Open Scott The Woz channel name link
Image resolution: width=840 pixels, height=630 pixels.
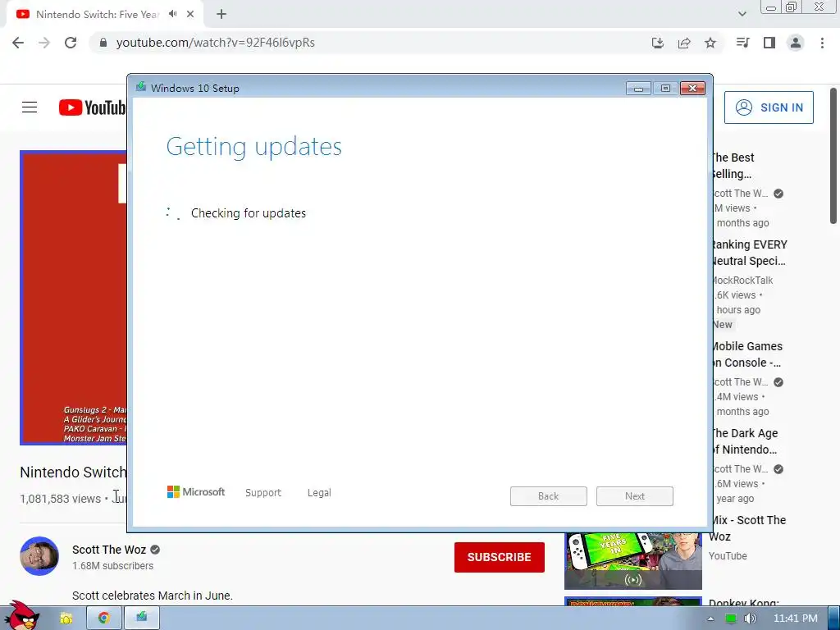109,550
